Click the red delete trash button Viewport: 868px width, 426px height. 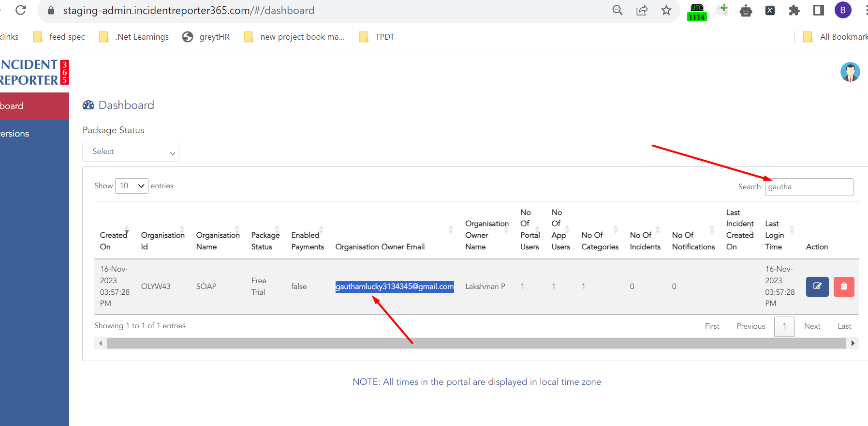[844, 287]
